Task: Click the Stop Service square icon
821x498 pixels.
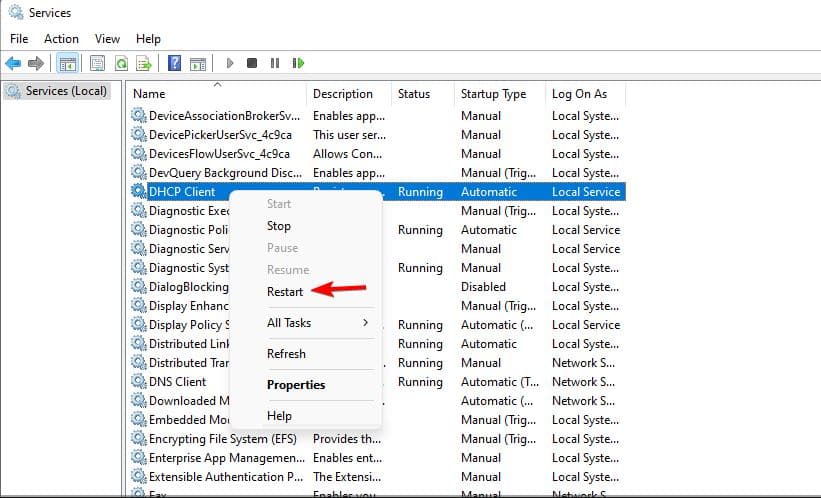Action: [252, 63]
